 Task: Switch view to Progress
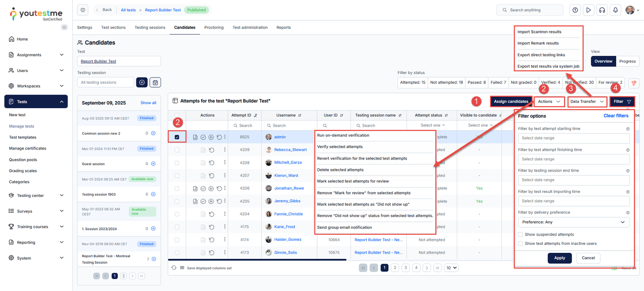pos(627,61)
